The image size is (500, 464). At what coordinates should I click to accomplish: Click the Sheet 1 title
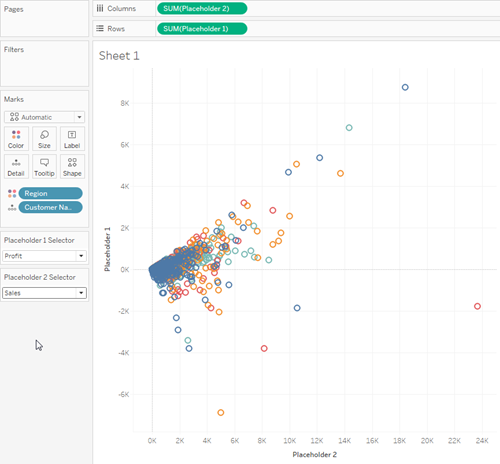119,56
